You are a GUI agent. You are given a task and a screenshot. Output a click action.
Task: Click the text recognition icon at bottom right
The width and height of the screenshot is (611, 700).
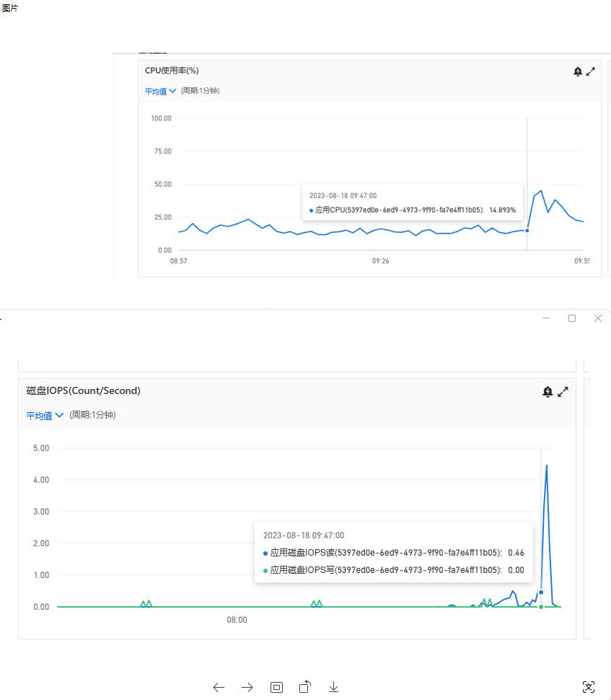[589, 687]
